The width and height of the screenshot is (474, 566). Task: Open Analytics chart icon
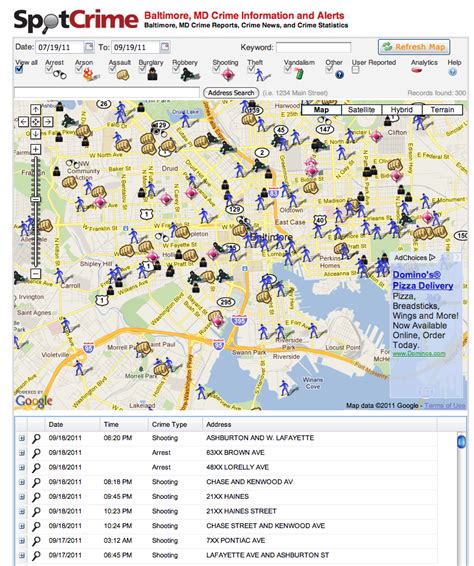pyautogui.click(x=417, y=70)
